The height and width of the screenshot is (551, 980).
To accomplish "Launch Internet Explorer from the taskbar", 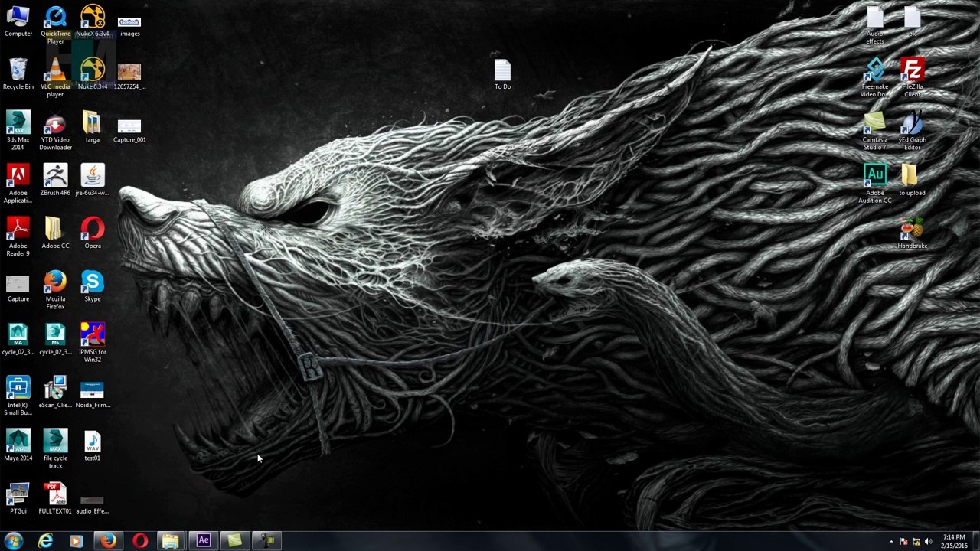I will pos(46,541).
